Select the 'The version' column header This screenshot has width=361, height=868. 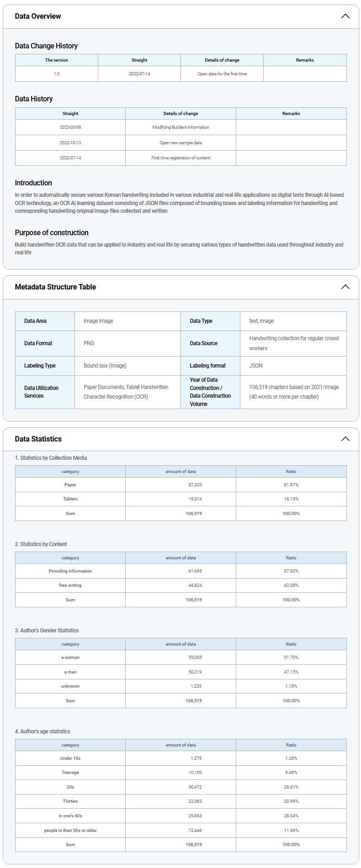(x=57, y=60)
